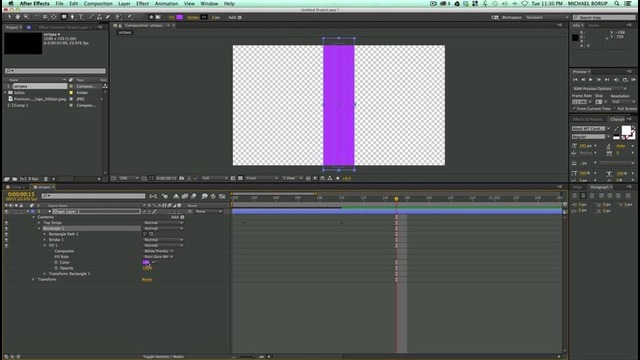
Task: Open the Graph Editor
Action: (222, 196)
